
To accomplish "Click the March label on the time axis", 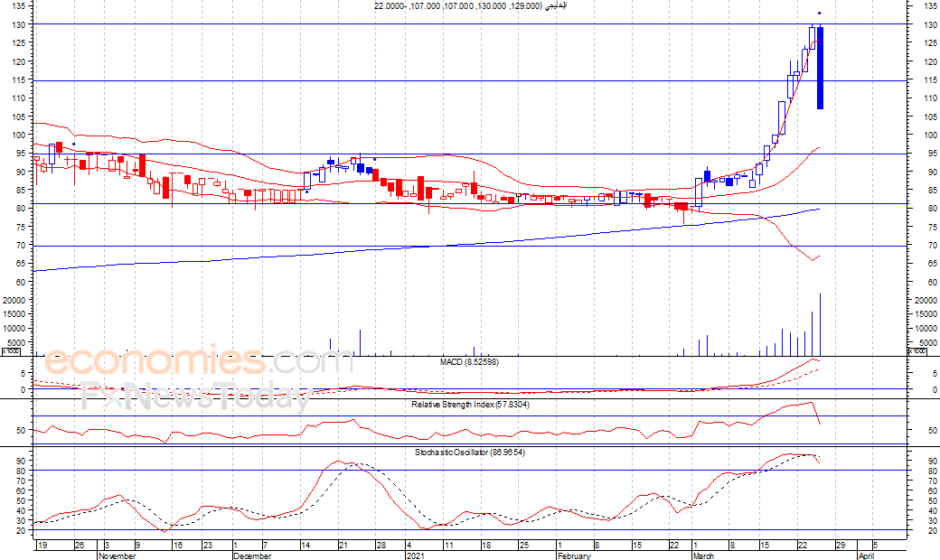I will 703,556.
